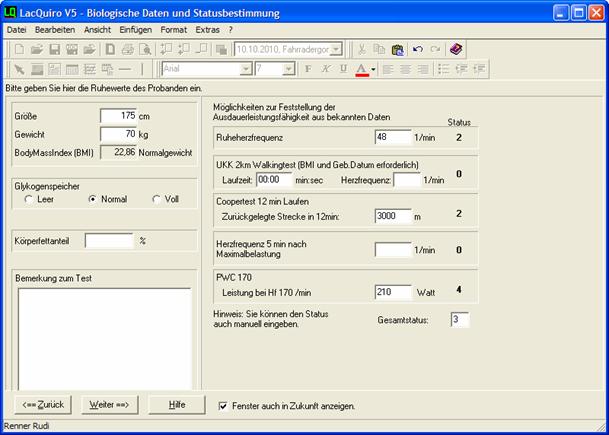Viewport: 609px width, 435px height.
Task: Click the scissors cut icon
Action: click(x=362, y=49)
